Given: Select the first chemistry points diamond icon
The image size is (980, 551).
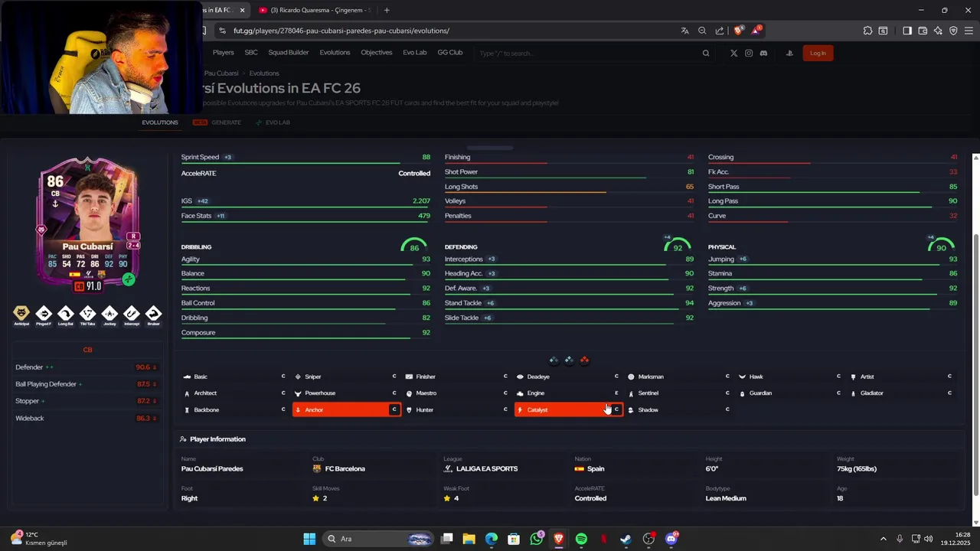Looking at the screenshot, I should 554,360.
